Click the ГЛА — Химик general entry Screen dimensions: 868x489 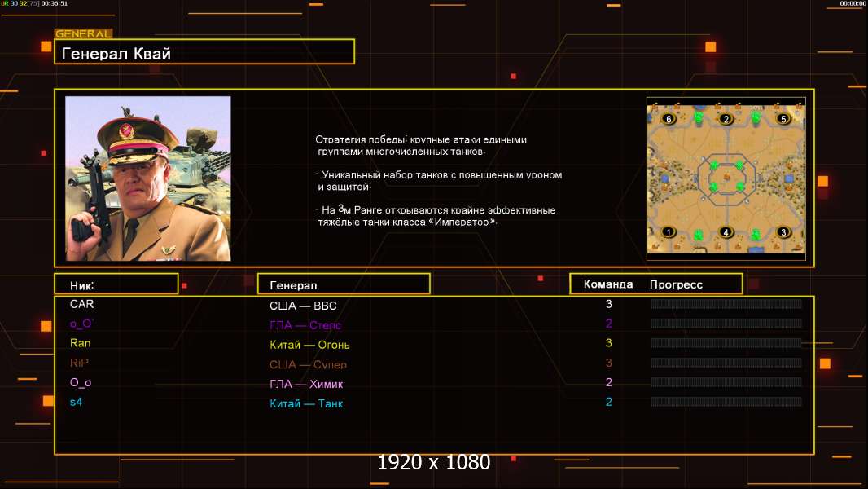tap(306, 384)
